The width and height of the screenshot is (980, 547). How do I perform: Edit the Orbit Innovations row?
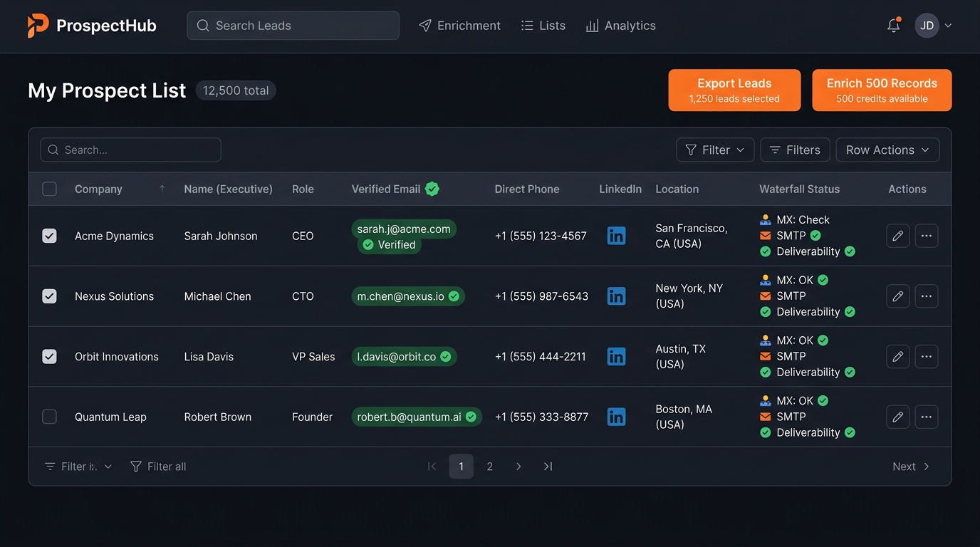tap(897, 357)
